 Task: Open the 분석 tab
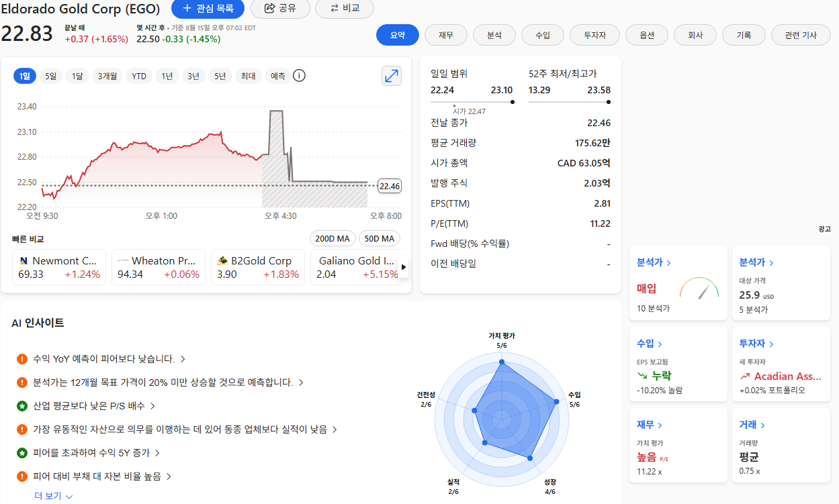click(494, 35)
